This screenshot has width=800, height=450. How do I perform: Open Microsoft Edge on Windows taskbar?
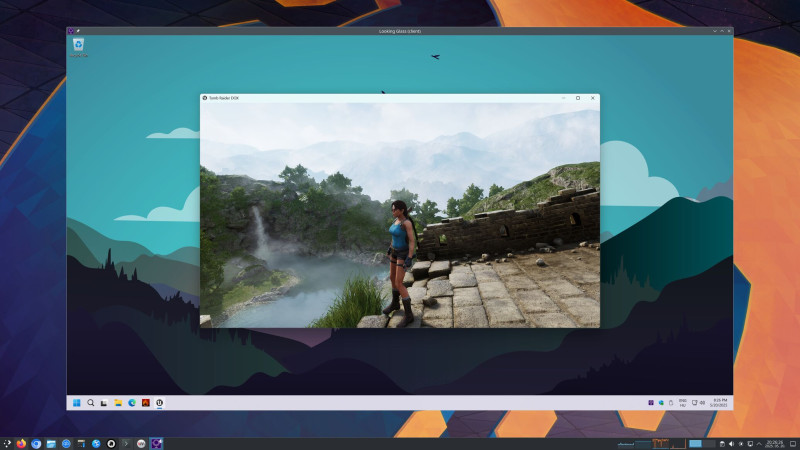click(132, 403)
